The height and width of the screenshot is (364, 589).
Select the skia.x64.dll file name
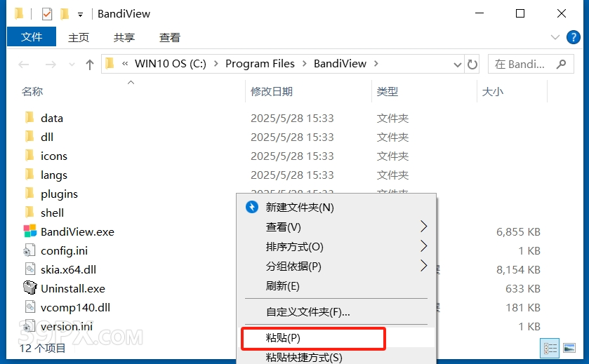pyautogui.click(x=68, y=269)
